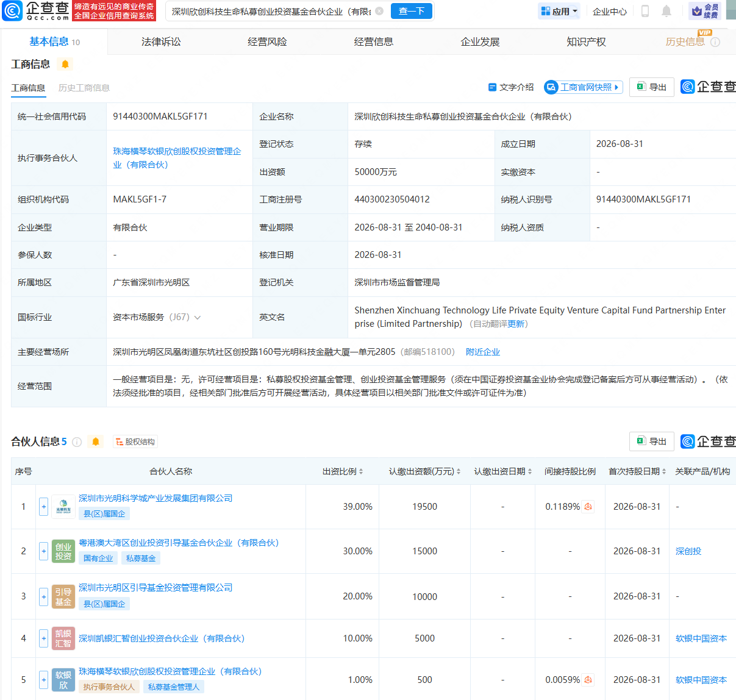Click 软银中国资本 link in row 5

click(701, 680)
